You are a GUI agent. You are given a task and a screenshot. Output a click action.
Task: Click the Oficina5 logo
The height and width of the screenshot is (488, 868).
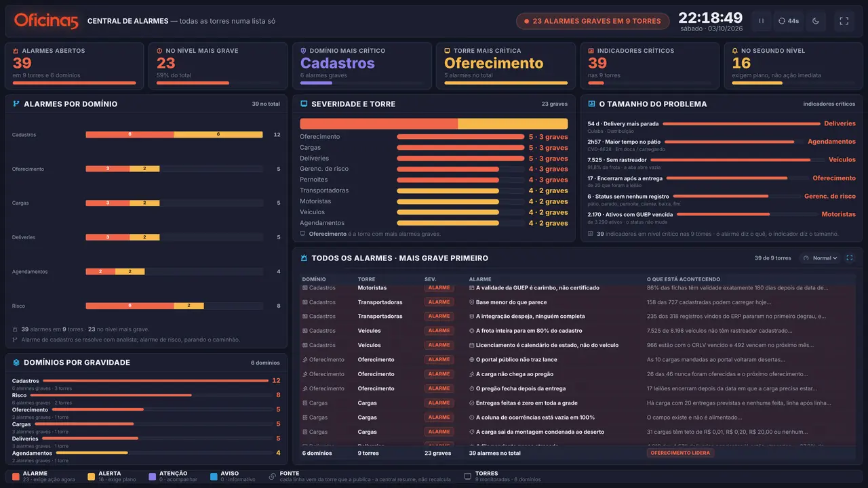(46, 21)
